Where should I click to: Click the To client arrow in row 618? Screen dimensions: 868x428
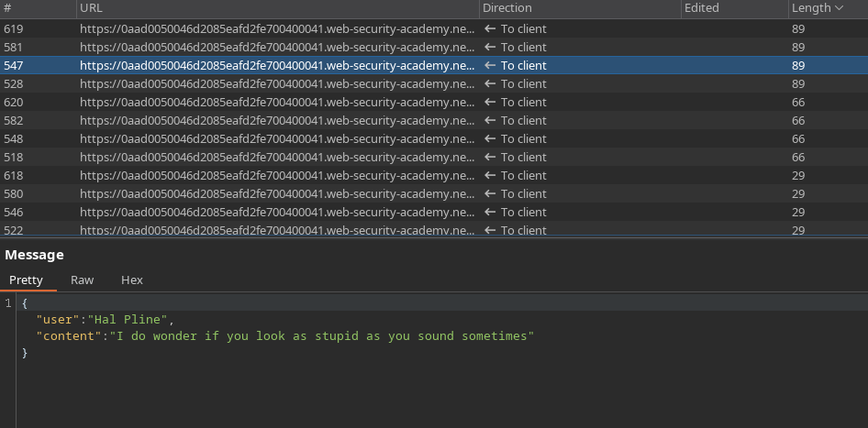point(490,175)
